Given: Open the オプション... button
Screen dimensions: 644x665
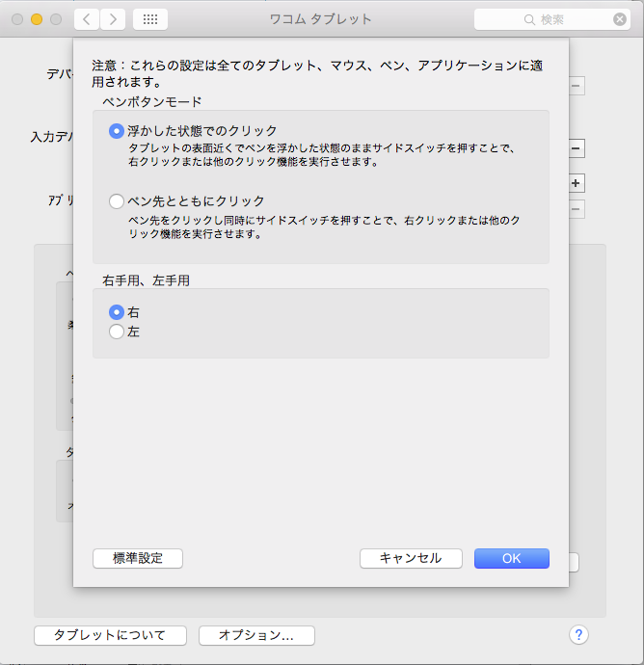Looking at the screenshot, I should tap(256, 635).
